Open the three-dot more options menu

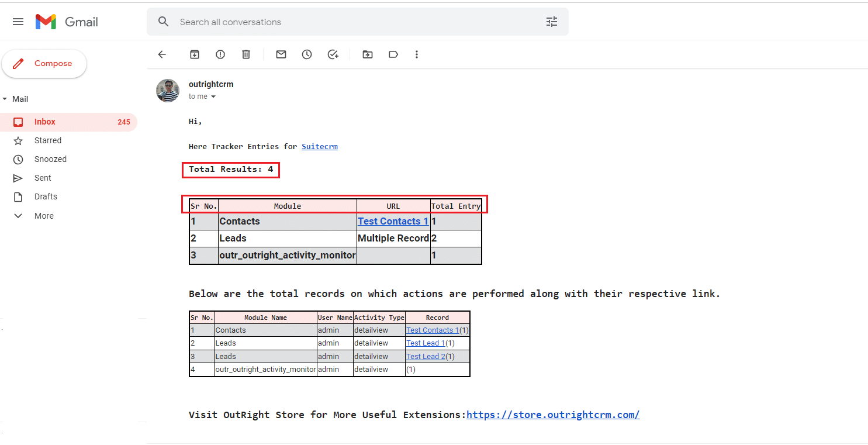[417, 54]
